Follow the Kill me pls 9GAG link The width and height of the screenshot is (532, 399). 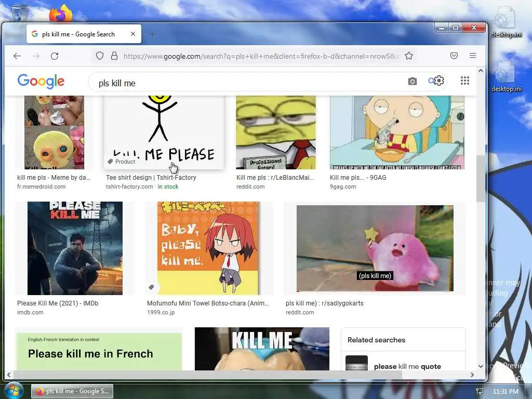point(358,178)
